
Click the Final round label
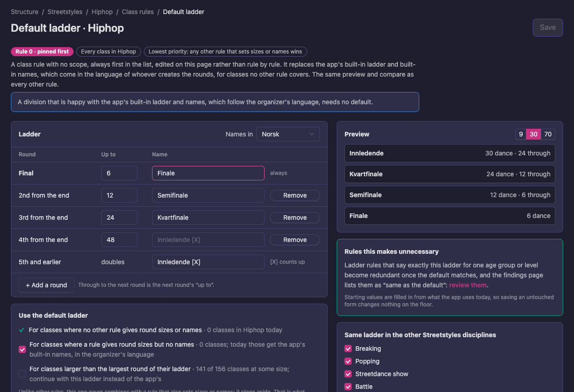(x=26, y=173)
